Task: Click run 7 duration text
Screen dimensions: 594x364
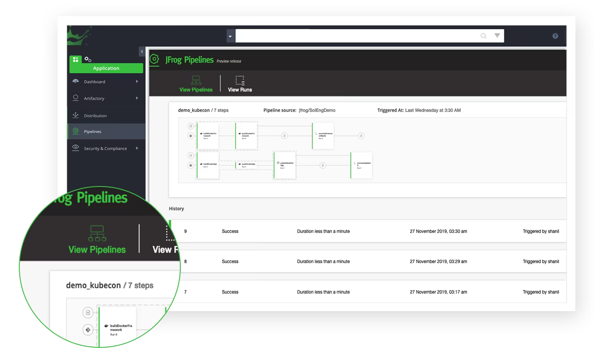Action: (323, 292)
